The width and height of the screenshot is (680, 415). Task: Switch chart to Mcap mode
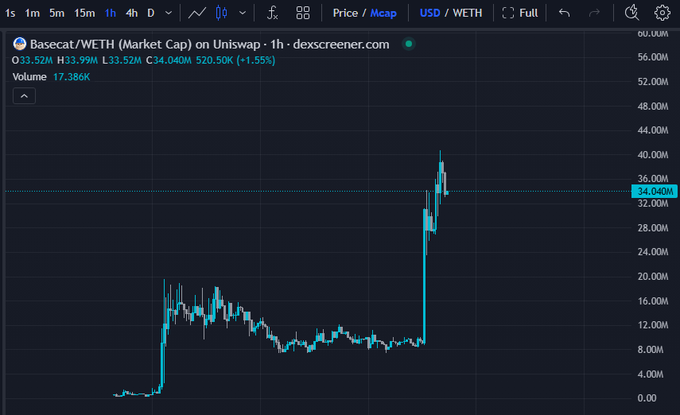pyautogui.click(x=383, y=13)
